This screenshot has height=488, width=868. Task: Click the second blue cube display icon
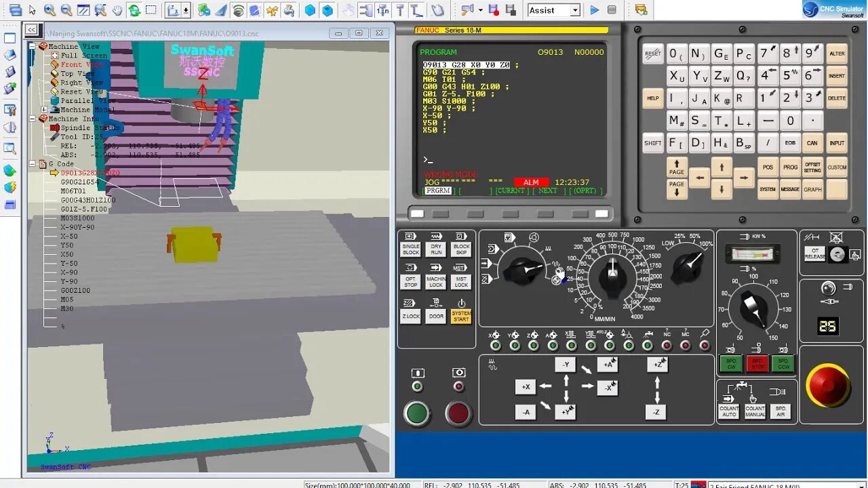tap(328, 10)
